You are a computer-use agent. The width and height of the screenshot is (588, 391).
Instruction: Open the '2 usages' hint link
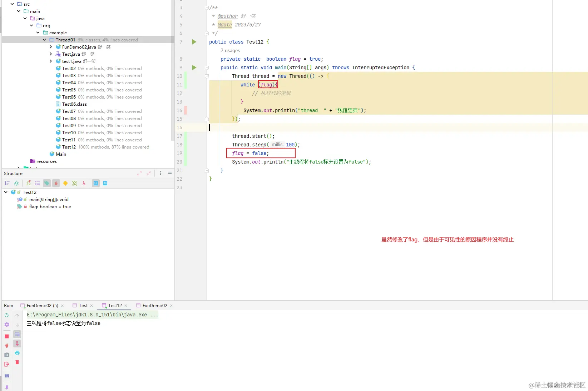230,51
